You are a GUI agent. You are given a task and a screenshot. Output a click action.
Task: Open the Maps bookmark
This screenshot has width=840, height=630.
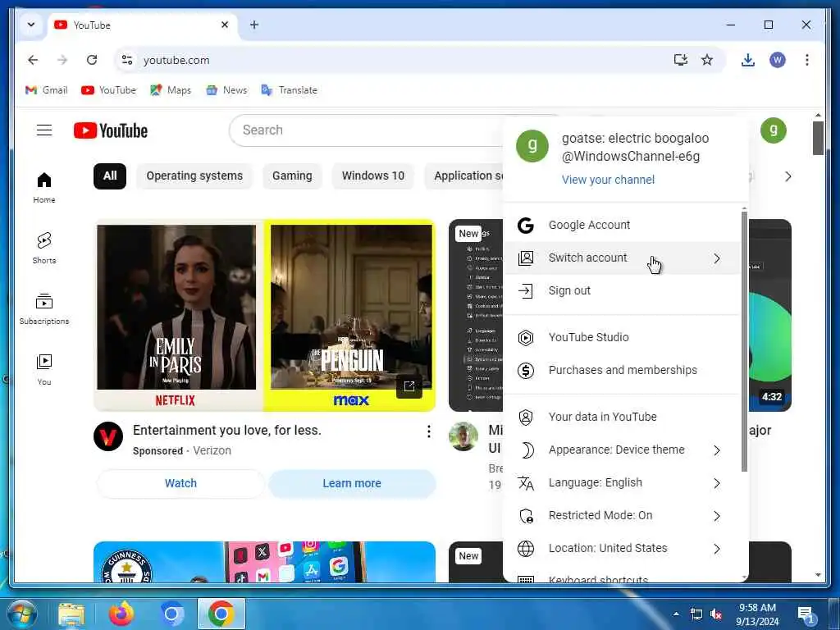click(x=171, y=90)
